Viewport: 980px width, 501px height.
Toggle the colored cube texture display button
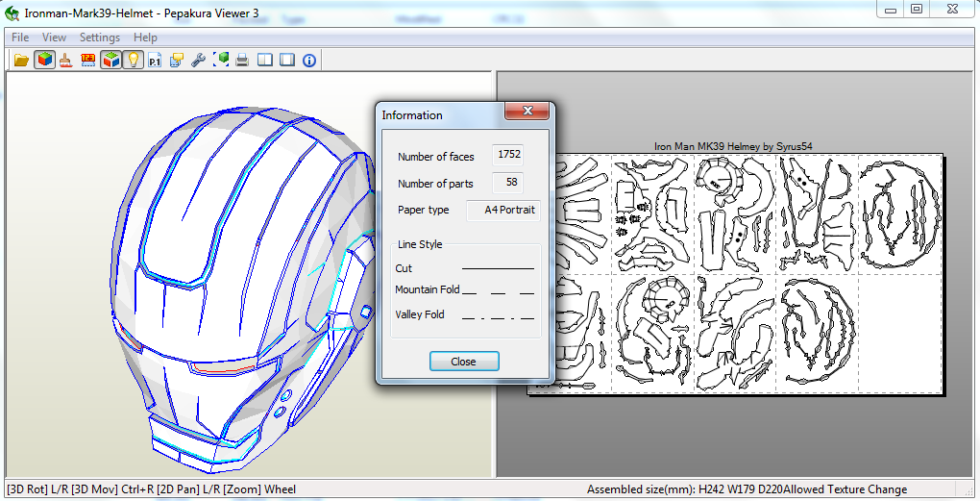click(44, 60)
